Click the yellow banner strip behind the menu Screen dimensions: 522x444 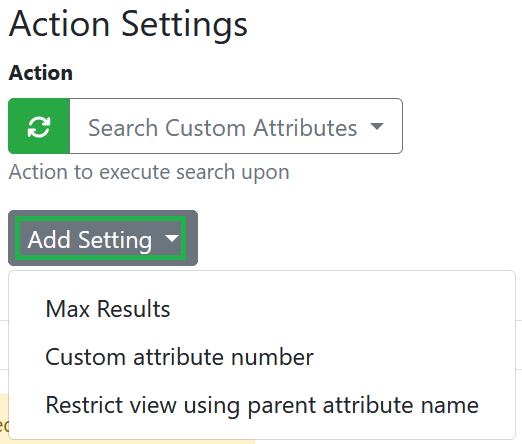4,419
